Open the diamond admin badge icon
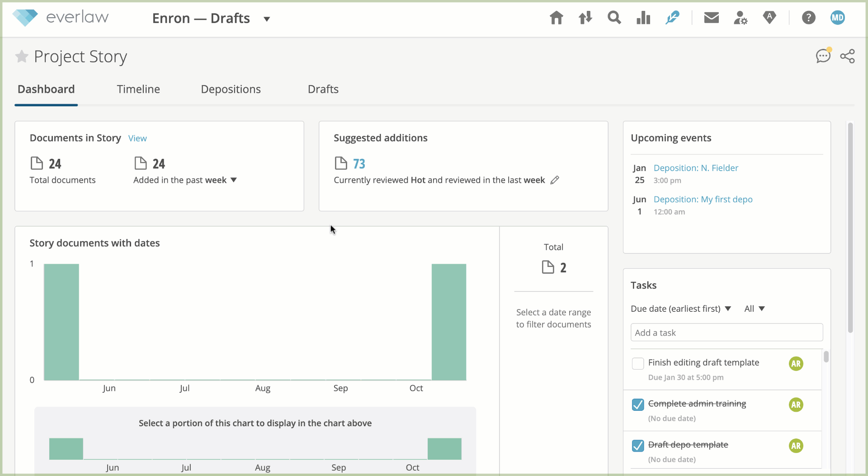This screenshot has height=476, width=868. [x=769, y=18]
